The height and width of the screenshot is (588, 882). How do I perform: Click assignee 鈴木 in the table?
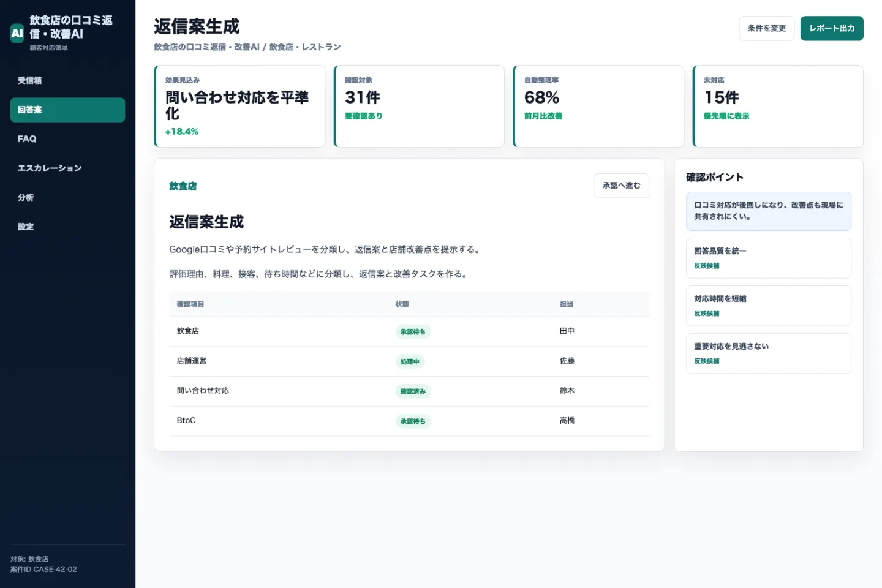[567, 390]
